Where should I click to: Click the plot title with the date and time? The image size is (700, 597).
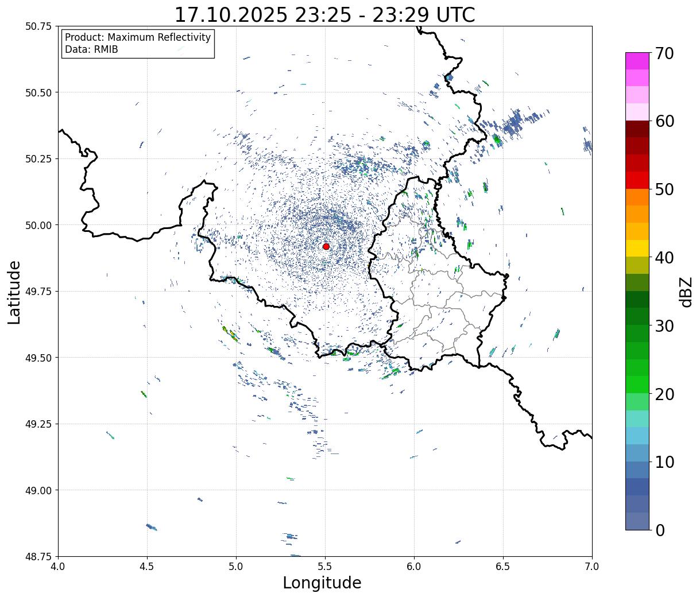[324, 15]
